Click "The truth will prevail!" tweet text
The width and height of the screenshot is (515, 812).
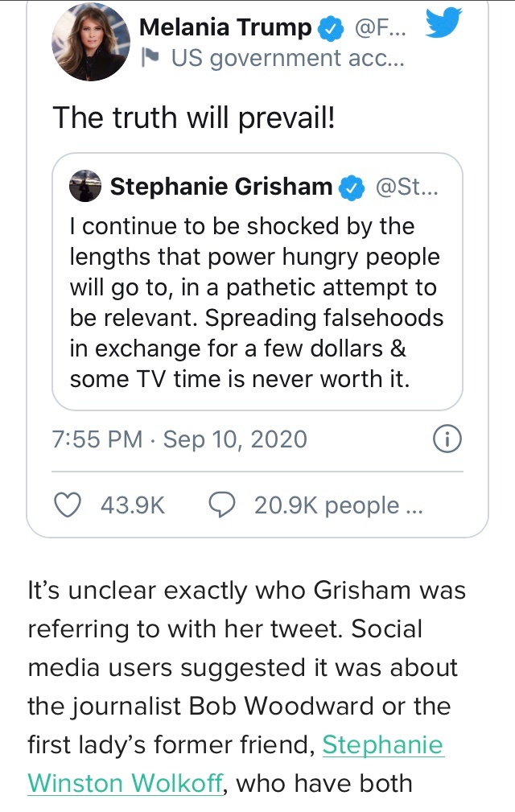(193, 117)
